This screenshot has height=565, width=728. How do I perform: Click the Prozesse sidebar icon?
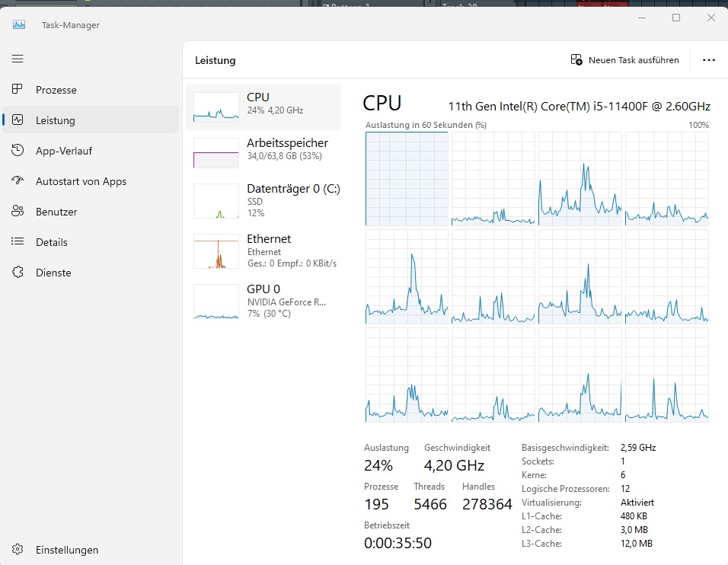point(18,90)
